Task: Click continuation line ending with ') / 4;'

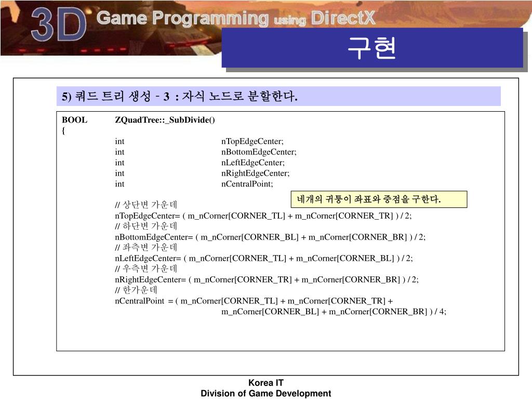Action: 334,312
